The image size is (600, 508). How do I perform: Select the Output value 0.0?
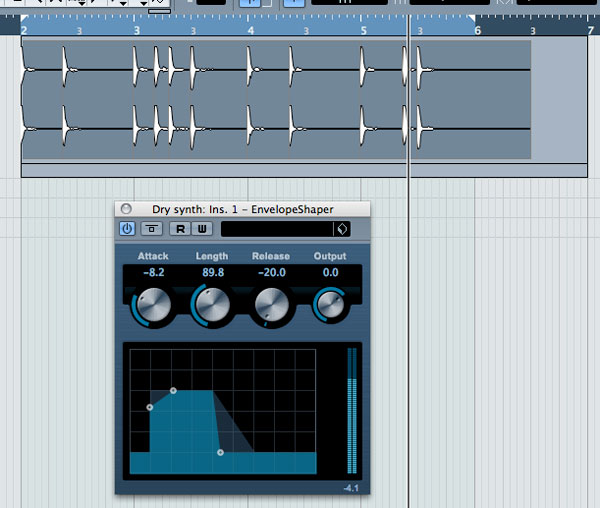click(331, 272)
